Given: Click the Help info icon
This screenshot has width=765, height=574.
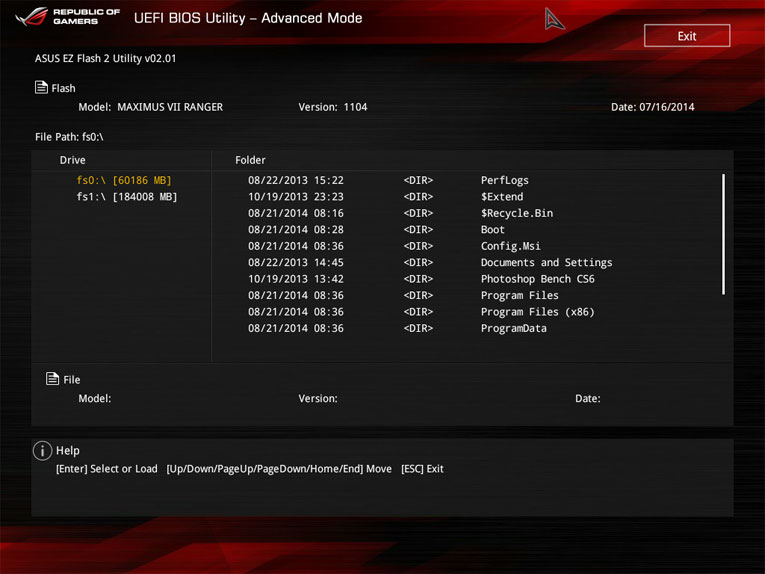Looking at the screenshot, I should click(x=42, y=451).
